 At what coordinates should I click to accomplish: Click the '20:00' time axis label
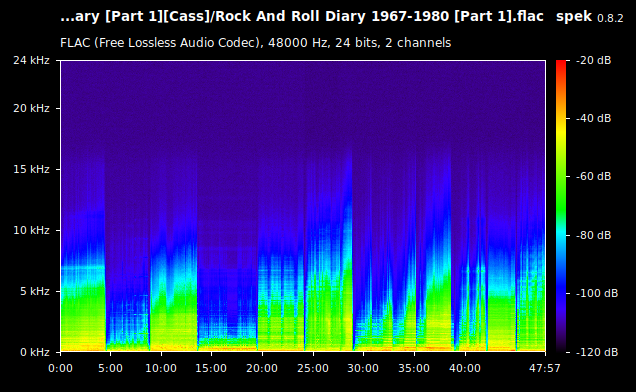[262, 368]
